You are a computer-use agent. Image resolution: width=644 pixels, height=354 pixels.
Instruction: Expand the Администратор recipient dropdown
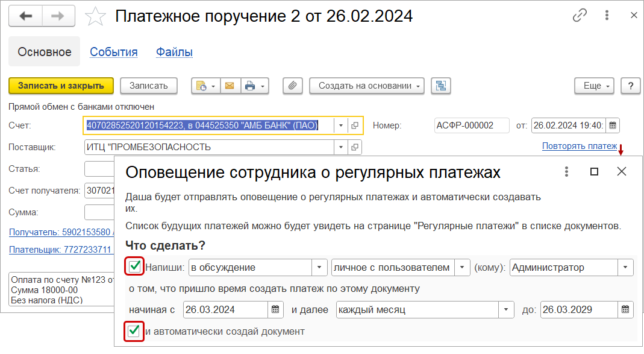(x=625, y=268)
